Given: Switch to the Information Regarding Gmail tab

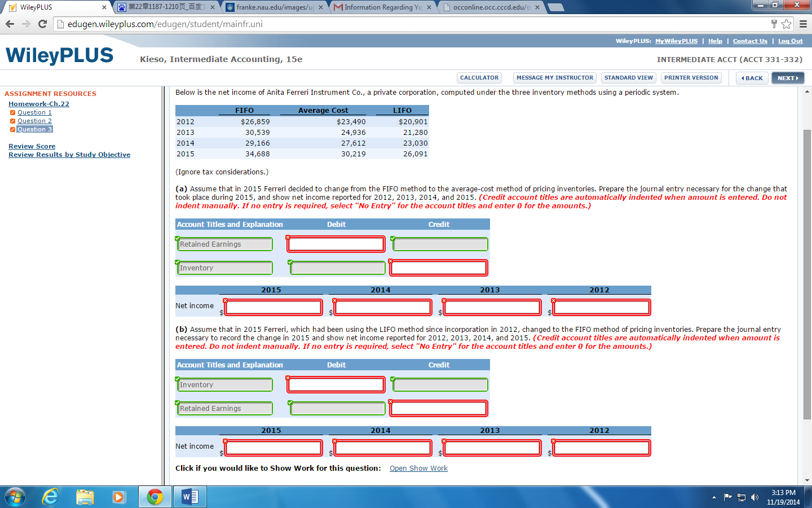Looking at the screenshot, I should 382,7.
